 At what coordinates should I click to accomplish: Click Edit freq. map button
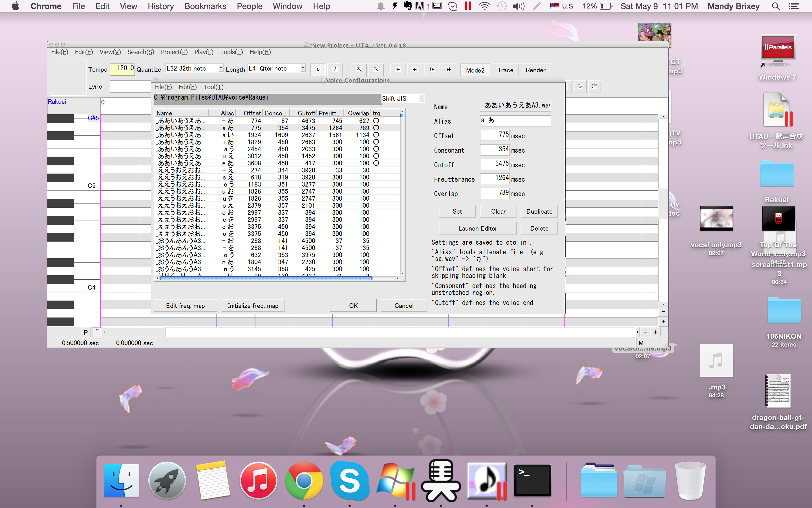(x=185, y=305)
